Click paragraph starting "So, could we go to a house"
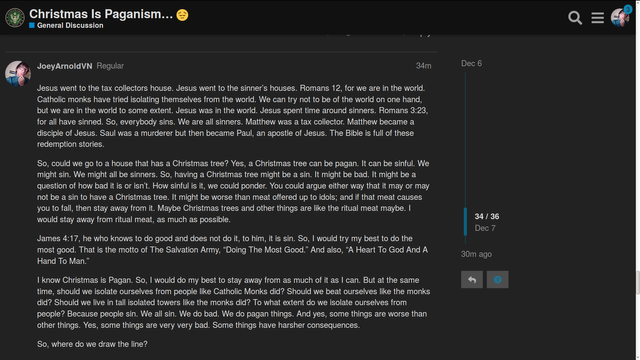 click(233, 191)
